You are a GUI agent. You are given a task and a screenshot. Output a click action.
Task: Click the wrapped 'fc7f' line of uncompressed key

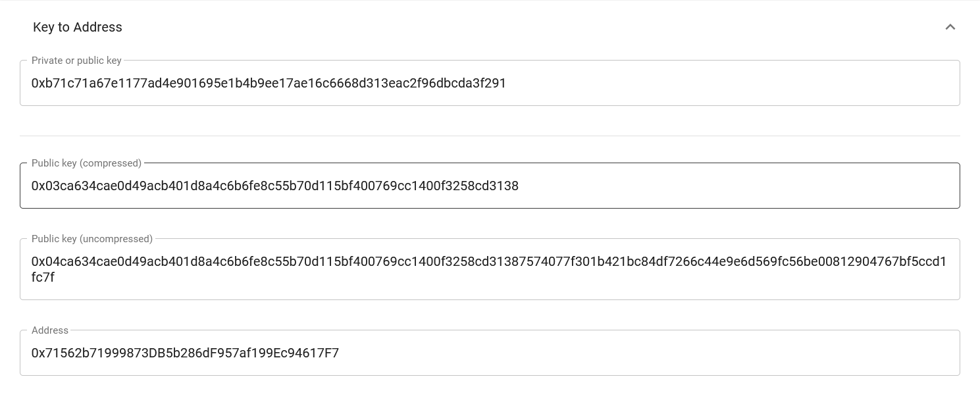click(43, 278)
